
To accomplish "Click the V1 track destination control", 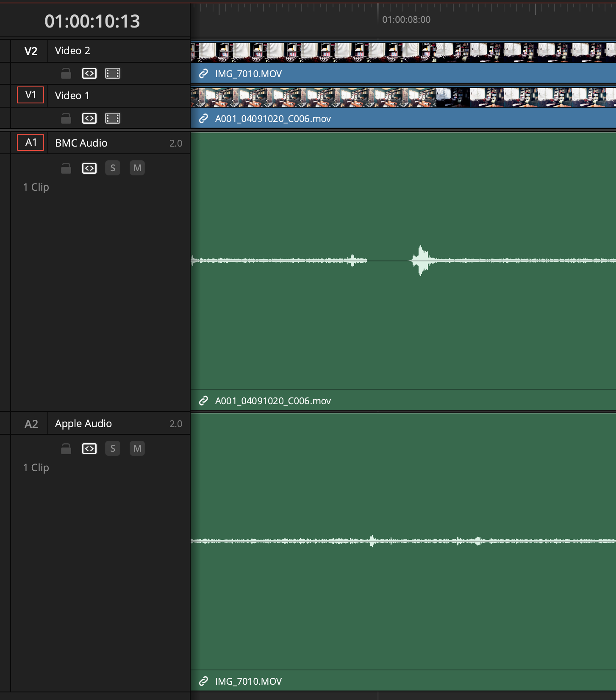I will point(31,95).
